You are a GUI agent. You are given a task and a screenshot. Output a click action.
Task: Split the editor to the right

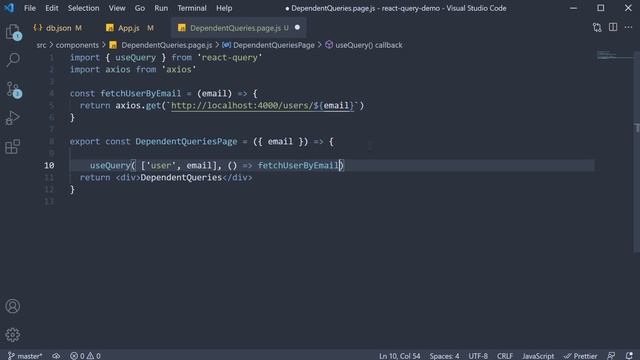pos(613,27)
